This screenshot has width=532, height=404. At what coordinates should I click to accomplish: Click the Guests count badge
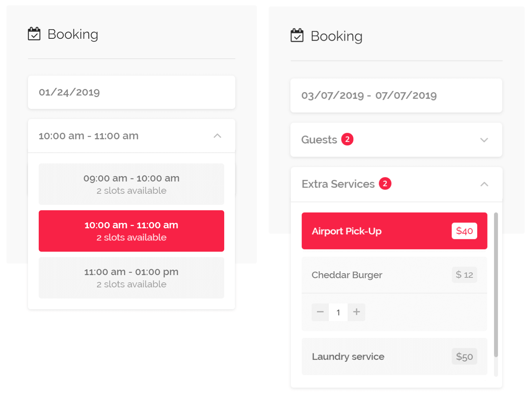tap(347, 139)
